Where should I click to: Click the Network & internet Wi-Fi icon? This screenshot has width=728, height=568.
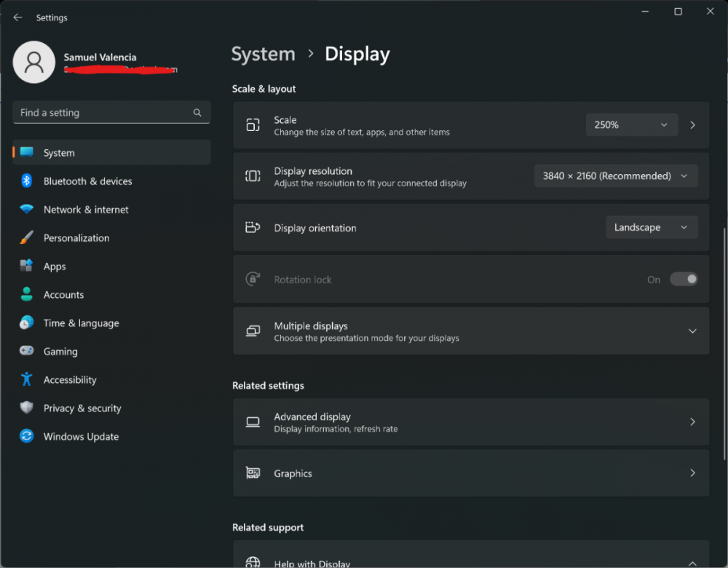tap(27, 210)
